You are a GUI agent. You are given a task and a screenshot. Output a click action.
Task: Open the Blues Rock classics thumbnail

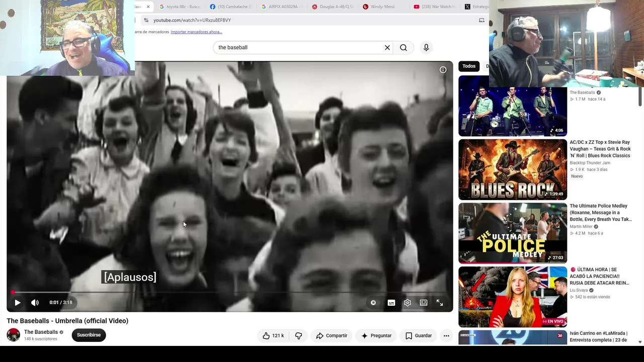[513, 169]
